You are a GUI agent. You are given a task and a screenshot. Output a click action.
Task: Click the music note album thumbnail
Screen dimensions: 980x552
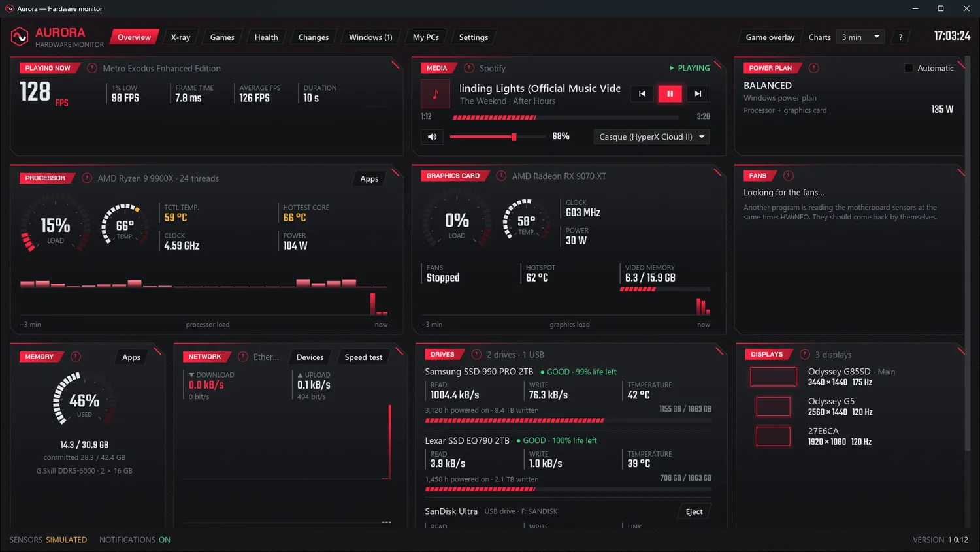pos(435,94)
